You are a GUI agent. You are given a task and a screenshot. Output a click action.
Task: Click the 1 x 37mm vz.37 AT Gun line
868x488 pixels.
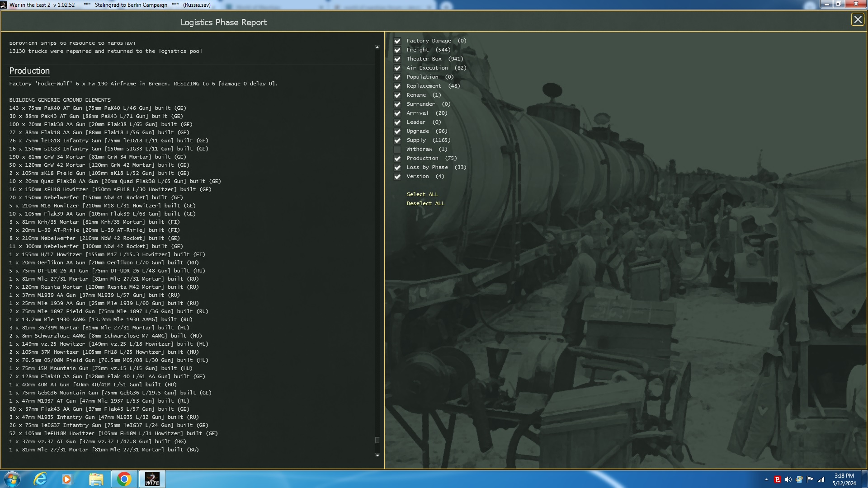pyautogui.click(x=98, y=441)
